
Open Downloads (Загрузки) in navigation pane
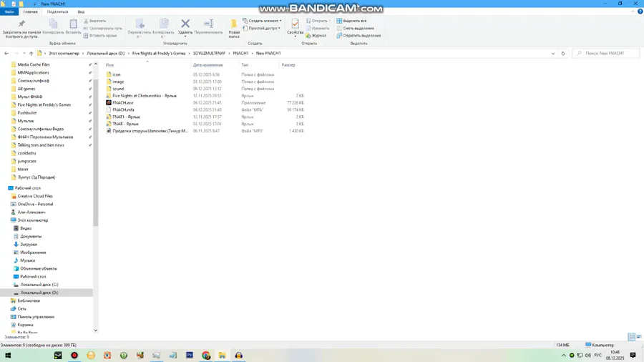[29, 244]
